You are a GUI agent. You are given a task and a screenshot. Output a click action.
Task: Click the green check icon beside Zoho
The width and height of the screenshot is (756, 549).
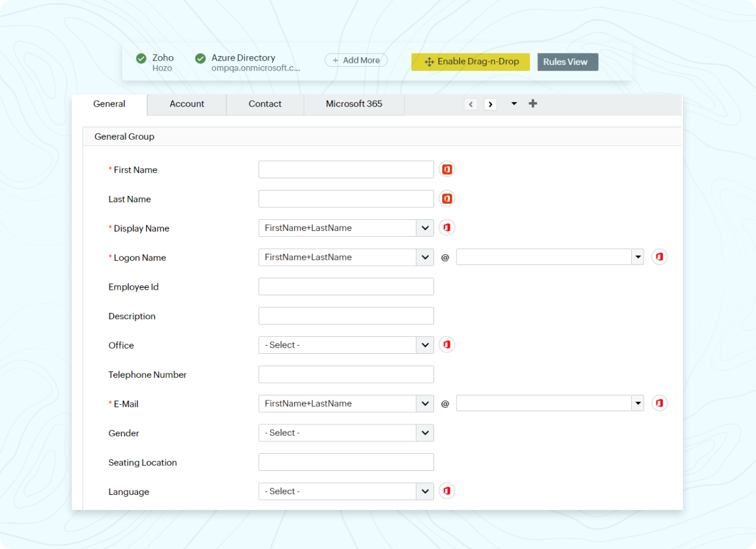(x=141, y=59)
